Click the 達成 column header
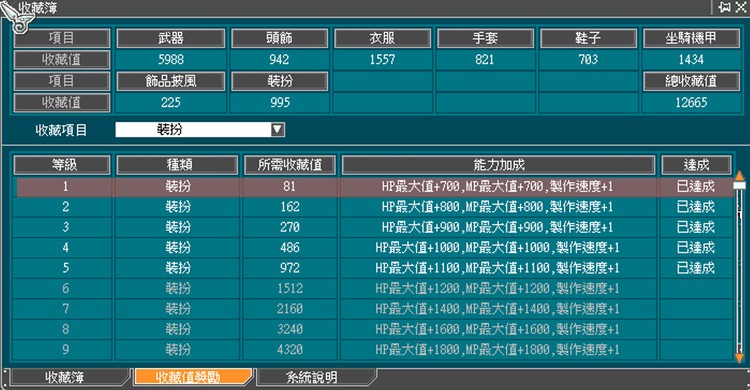Viewport: 750px width, 390px height. (x=696, y=165)
